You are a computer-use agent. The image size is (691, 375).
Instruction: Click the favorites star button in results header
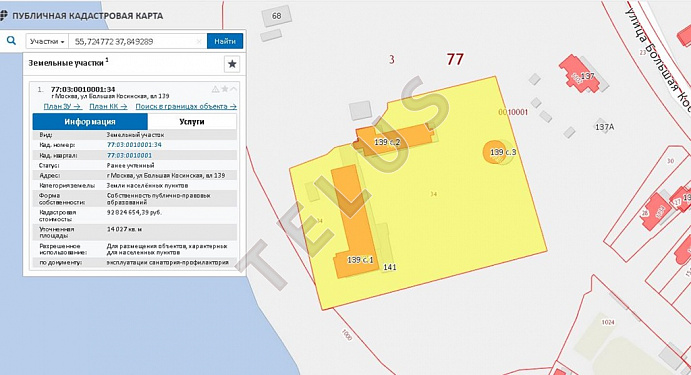[232, 64]
